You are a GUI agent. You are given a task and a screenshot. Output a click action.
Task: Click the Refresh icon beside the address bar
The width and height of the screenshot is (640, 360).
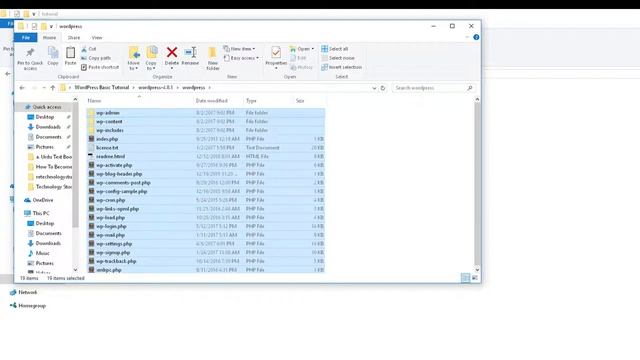pyautogui.click(x=383, y=88)
